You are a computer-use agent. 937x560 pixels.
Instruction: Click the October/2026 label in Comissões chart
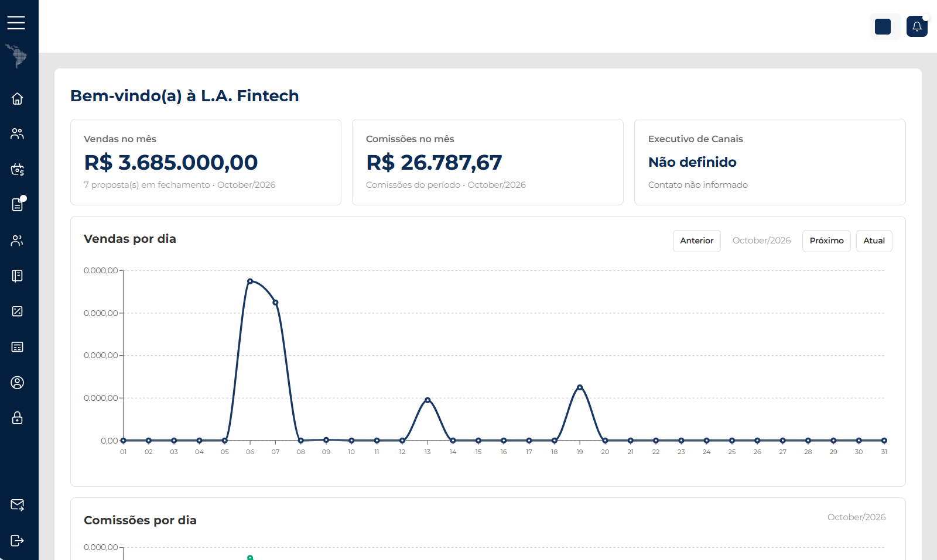pos(856,517)
